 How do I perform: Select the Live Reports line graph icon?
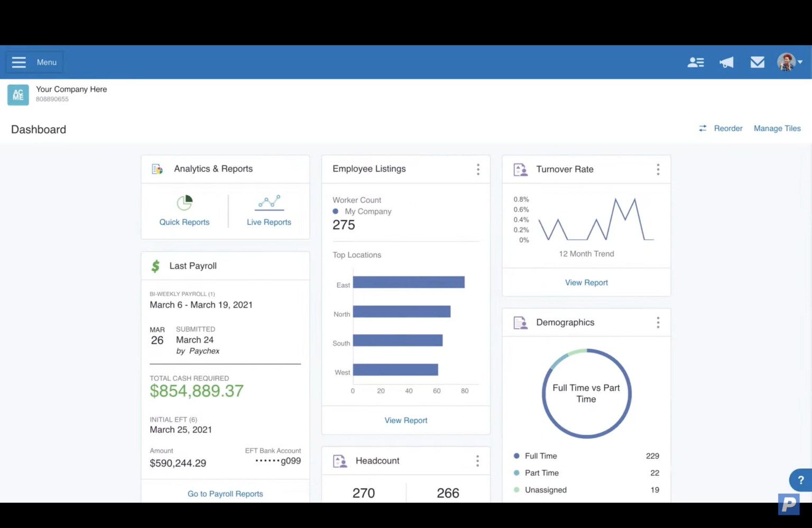coord(269,203)
